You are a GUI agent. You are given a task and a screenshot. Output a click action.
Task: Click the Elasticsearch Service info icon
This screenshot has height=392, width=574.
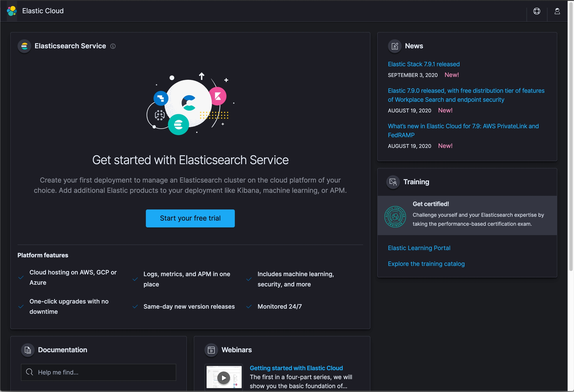113,46
